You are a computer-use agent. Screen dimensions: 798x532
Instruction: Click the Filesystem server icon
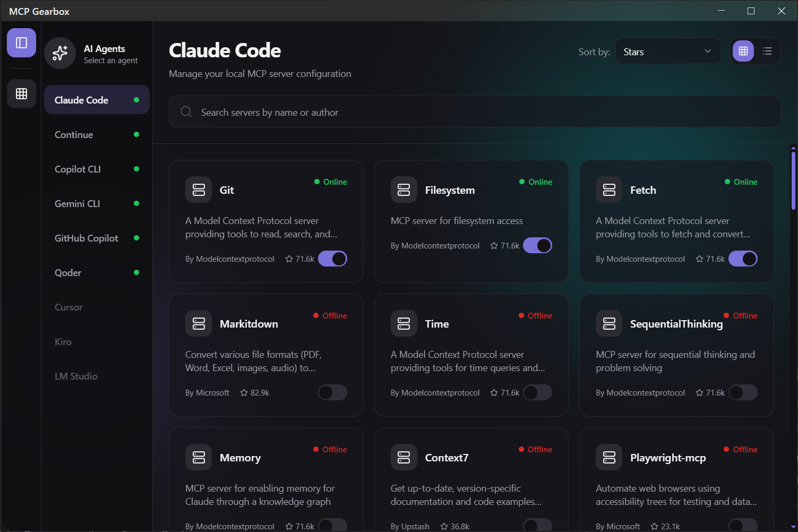pyautogui.click(x=404, y=190)
